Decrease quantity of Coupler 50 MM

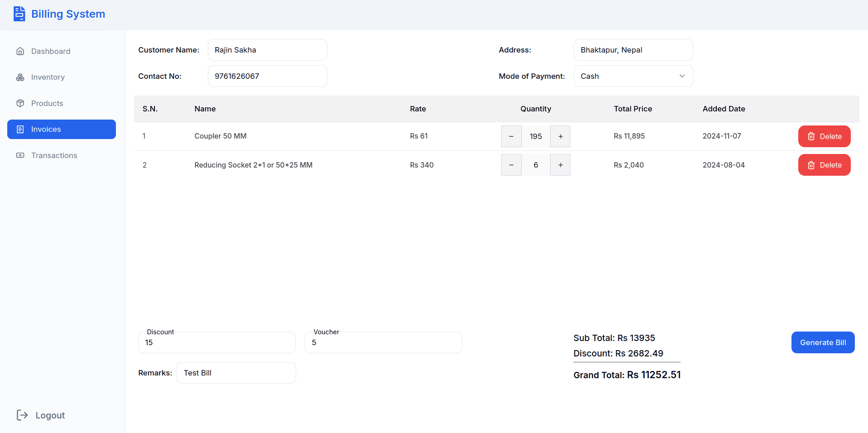click(x=511, y=136)
